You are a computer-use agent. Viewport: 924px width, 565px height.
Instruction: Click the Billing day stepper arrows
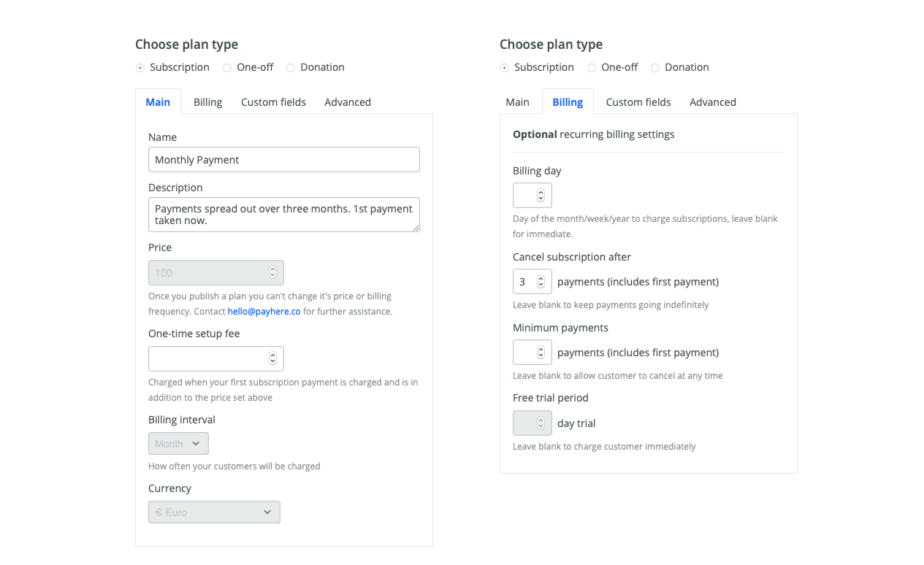pyautogui.click(x=541, y=196)
